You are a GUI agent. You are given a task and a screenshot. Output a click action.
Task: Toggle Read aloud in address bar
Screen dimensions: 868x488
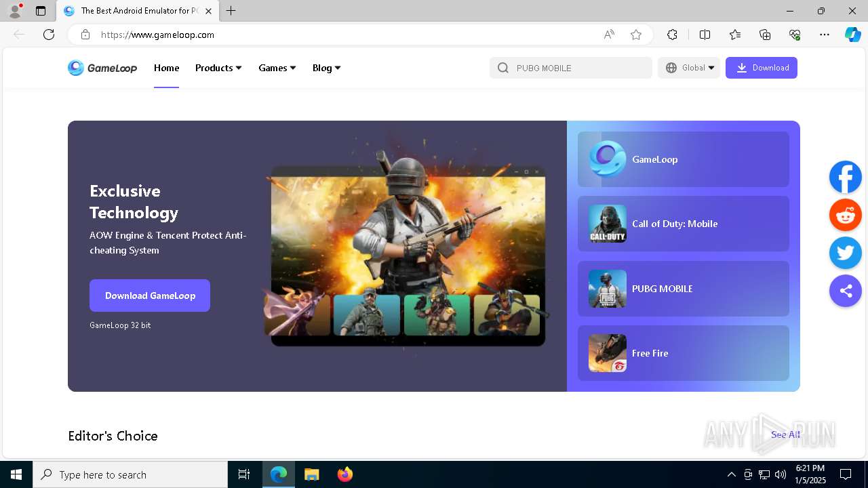pos(609,35)
